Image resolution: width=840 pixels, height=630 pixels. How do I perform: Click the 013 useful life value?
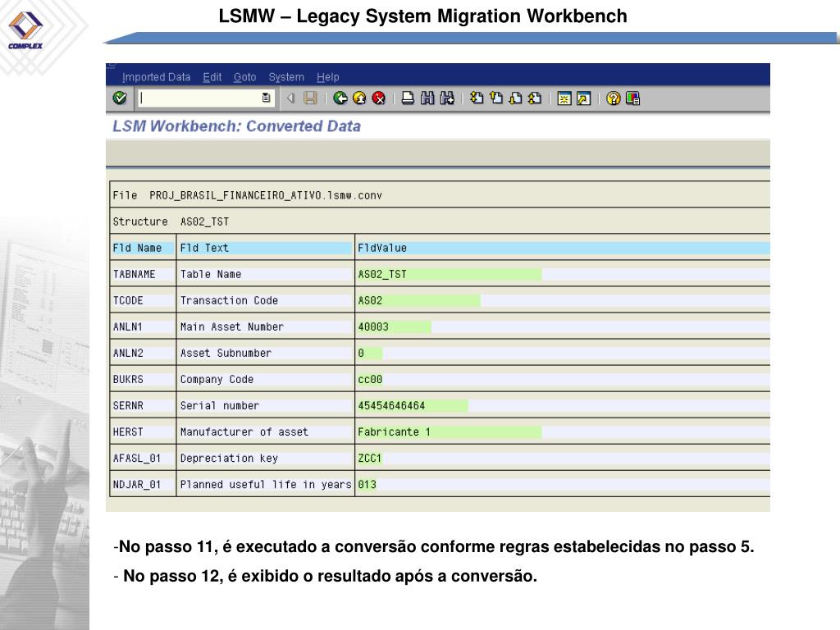(x=367, y=484)
